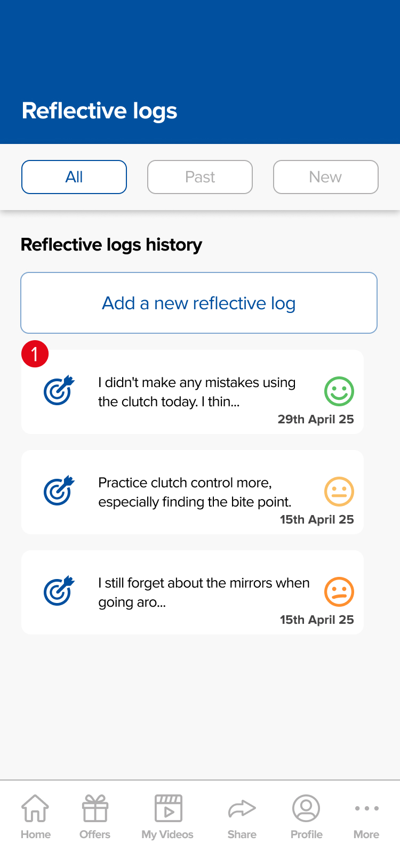Tap the More three-dots icon
Screen dimensions: 400x868
point(366,808)
